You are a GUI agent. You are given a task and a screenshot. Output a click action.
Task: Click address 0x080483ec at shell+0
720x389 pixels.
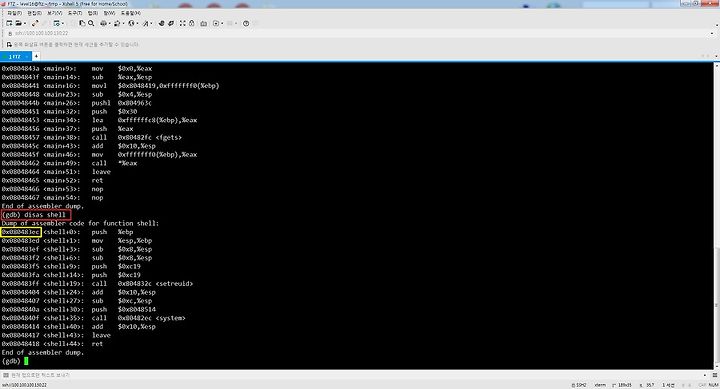(21, 232)
